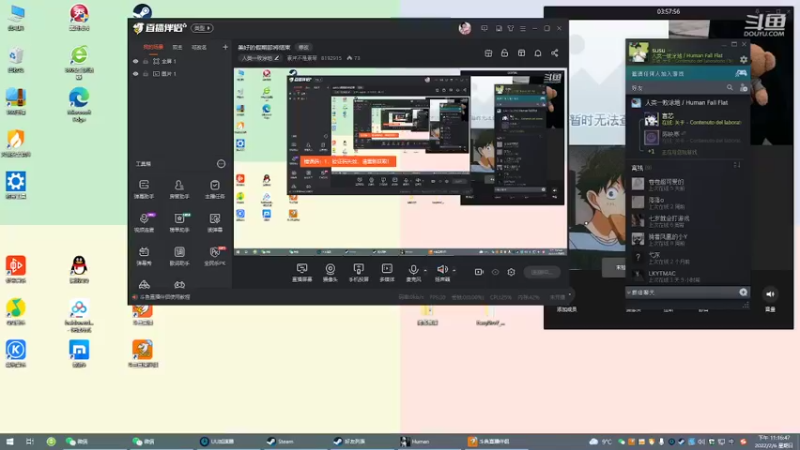Add a new scene with the plus icon
Image resolution: width=800 pixels, height=450 pixels.
pyautogui.click(x=225, y=47)
